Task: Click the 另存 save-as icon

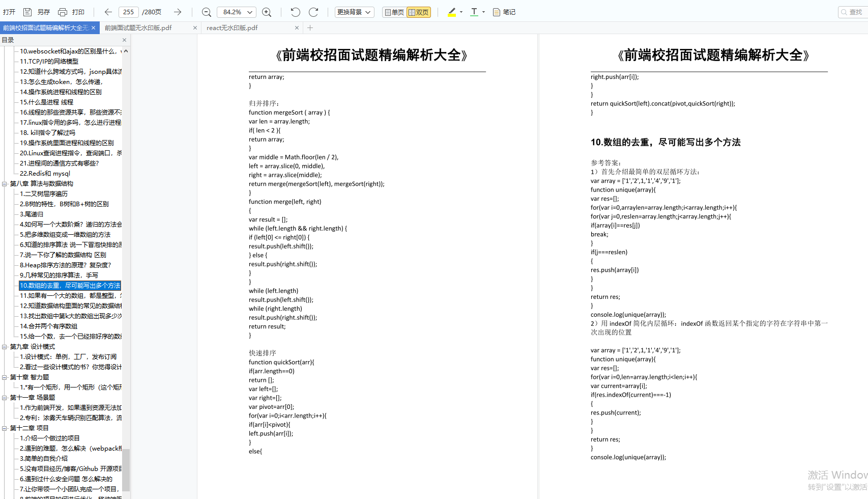Action: [27, 12]
